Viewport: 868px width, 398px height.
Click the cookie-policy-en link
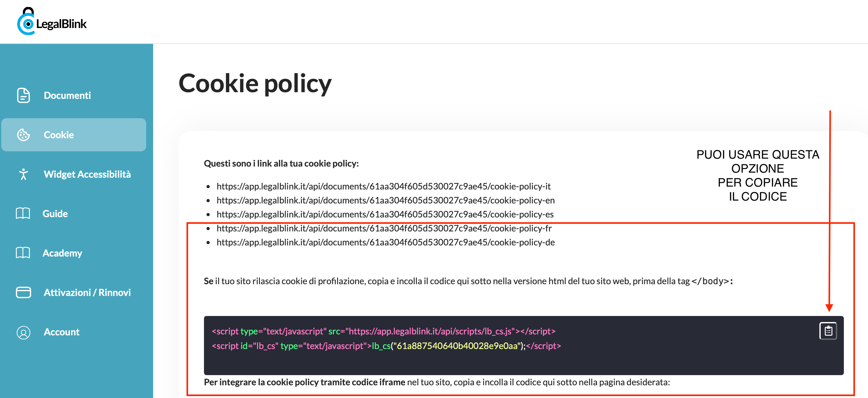[x=385, y=201]
